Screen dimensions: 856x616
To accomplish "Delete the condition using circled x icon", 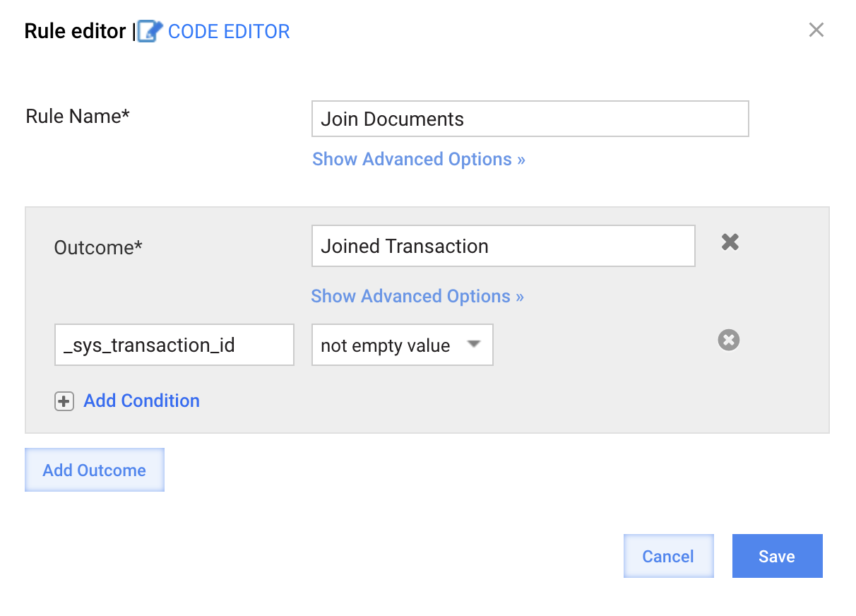I will tap(729, 340).
